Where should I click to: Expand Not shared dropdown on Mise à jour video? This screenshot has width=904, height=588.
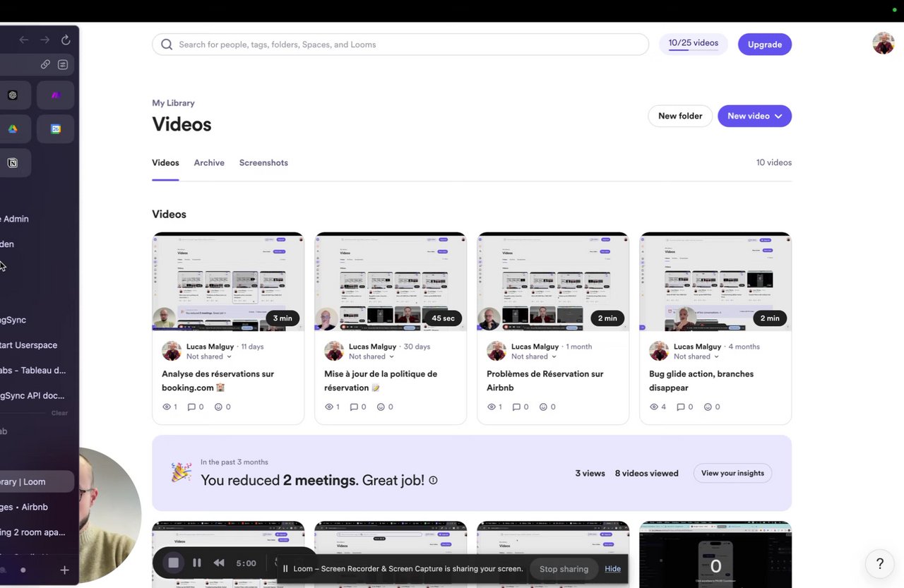point(371,357)
